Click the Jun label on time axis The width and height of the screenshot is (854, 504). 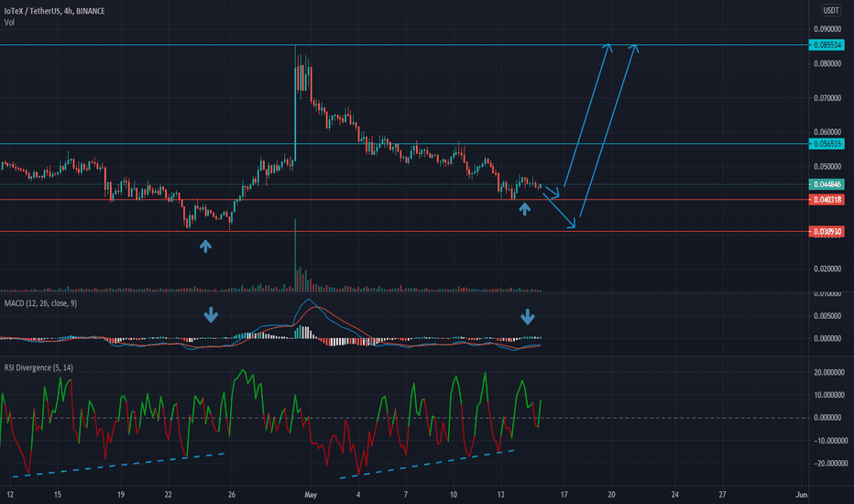[801, 495]
